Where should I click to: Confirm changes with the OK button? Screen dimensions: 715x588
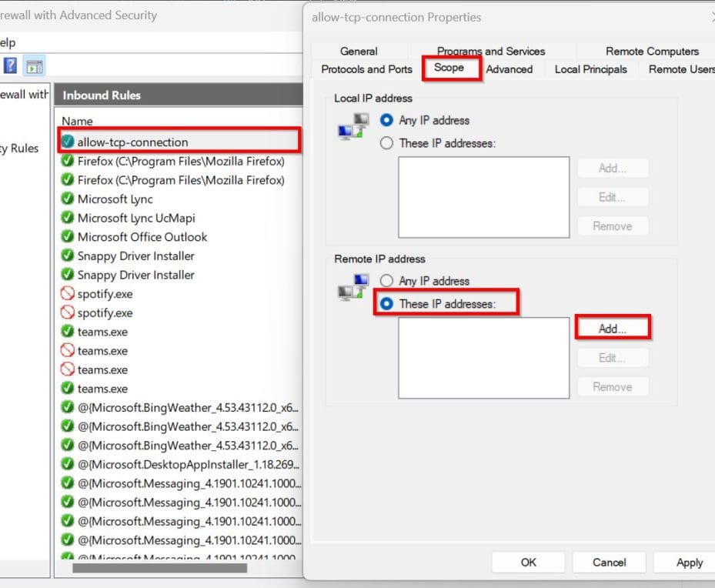click(x=528, y=563)
